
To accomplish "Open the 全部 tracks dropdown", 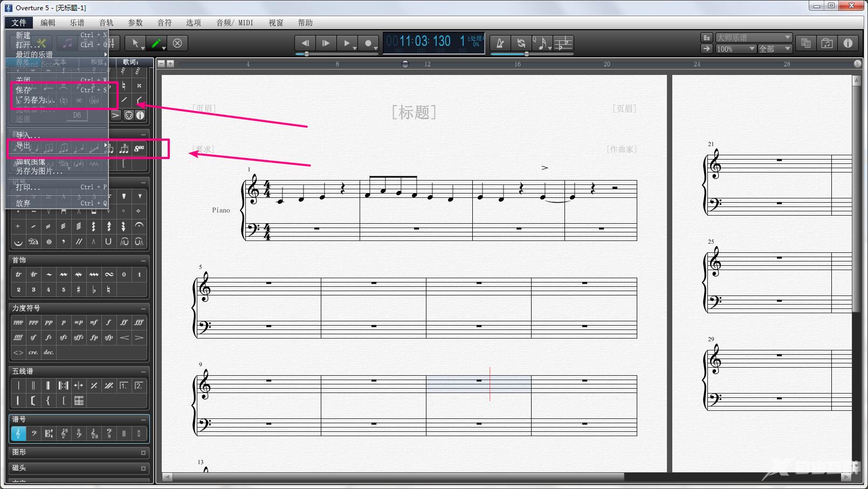I will point(775,49).
